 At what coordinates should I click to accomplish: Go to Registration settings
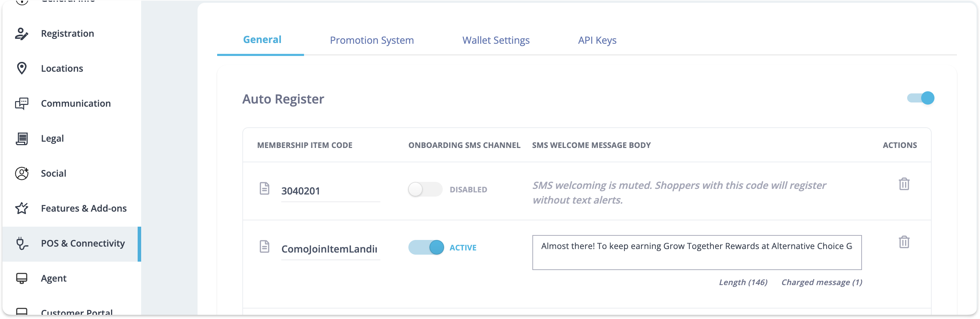[71, 34]
